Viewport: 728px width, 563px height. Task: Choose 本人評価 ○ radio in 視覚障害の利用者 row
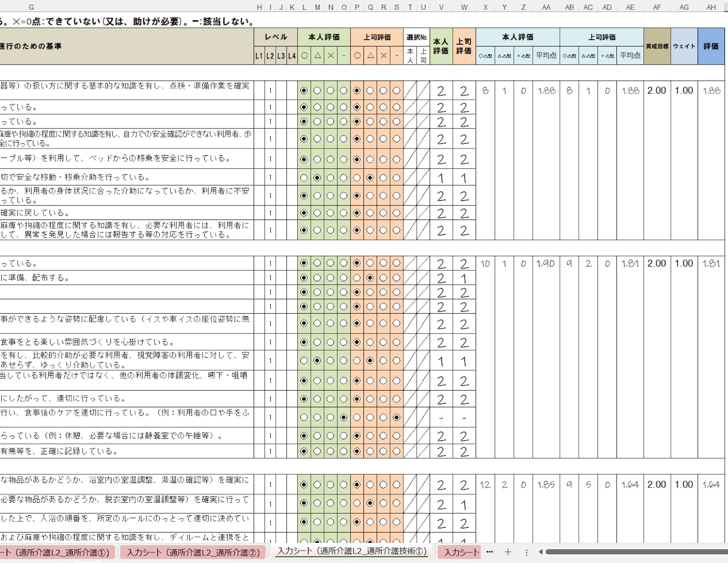(304, 360)
